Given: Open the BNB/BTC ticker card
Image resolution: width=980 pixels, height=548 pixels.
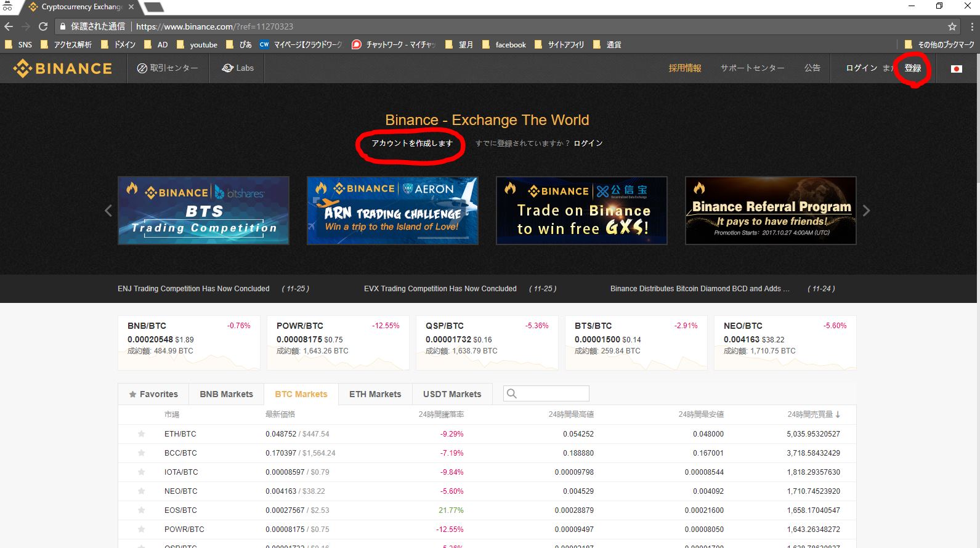Looking at the screenshot, I should (x=188, y=343).
